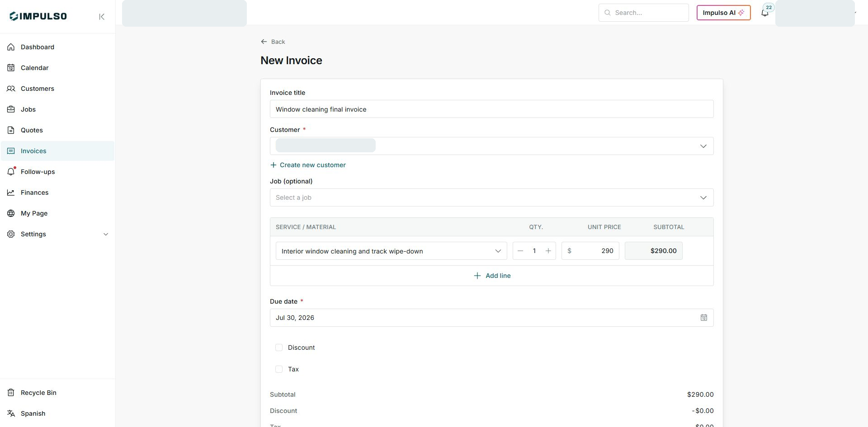This screenshot has width=868, height=427.
Task: Click the Impulso AI button
Action: (724, 13)
